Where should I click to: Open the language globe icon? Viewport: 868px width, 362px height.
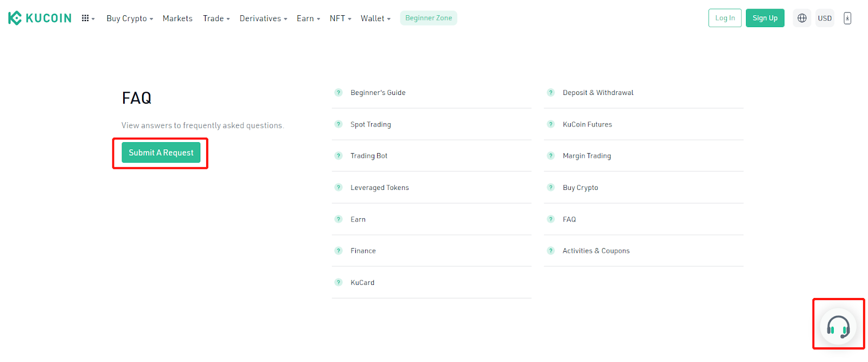coord(802,18)
